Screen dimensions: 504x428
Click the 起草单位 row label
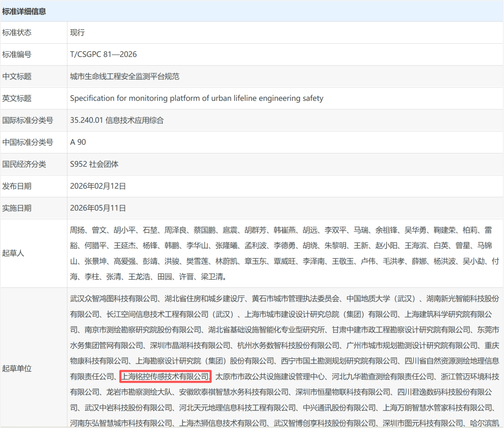(17, 368)
